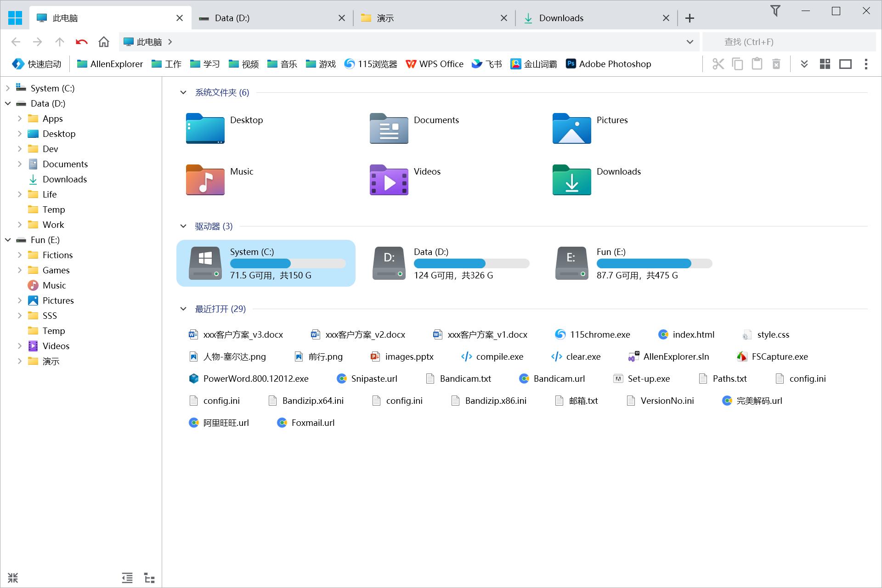Image resolution: width=882 pixels, height=588 pixels.
Task: Open the vertical three-dots more menu
Action: point(866,64)
